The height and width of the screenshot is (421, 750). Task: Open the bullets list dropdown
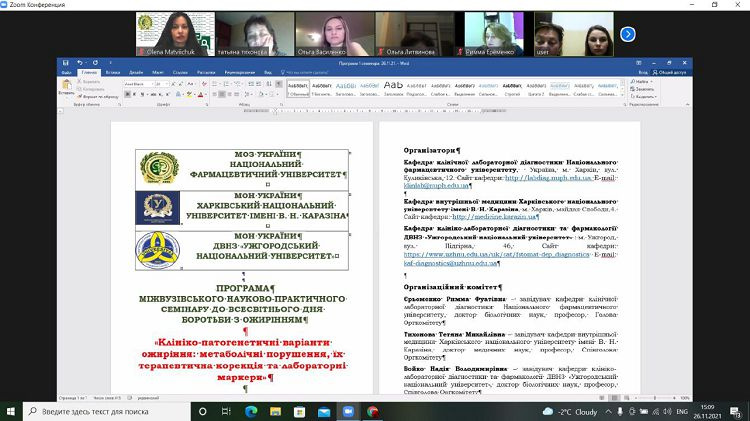[x=220, y=84]
